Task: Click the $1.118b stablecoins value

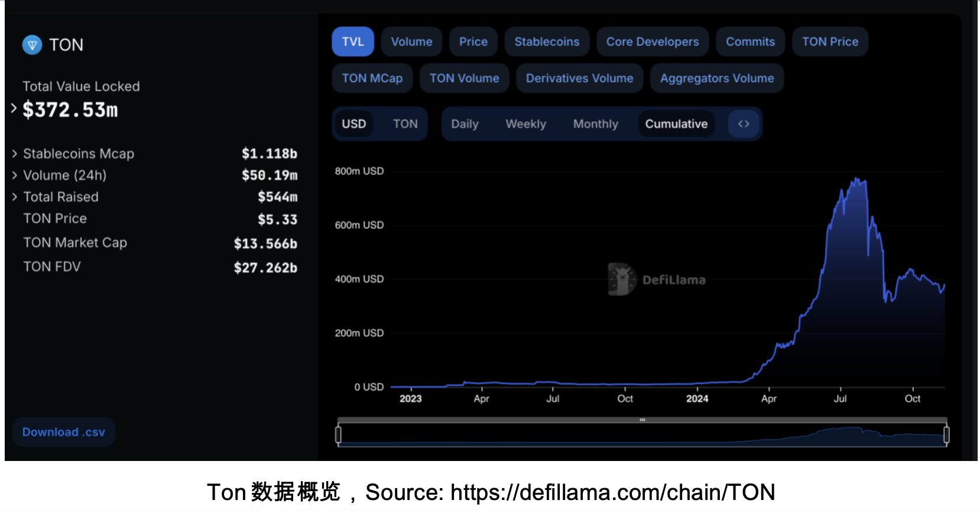Action: click(x=270, y=154)
